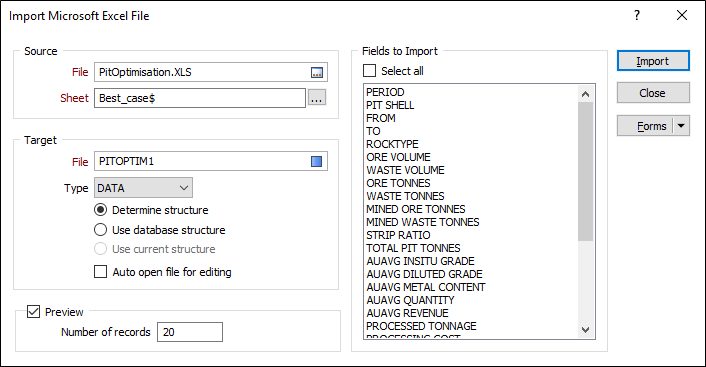Click the Close button
The height and width of the screenshot is (367, 706).
pos(653,93)
